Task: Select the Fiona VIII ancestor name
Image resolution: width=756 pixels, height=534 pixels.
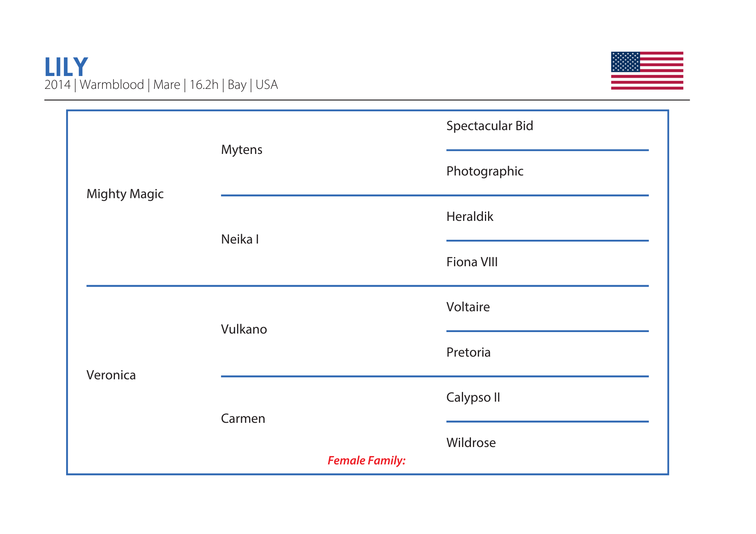Action: click(x=472, y=262)
